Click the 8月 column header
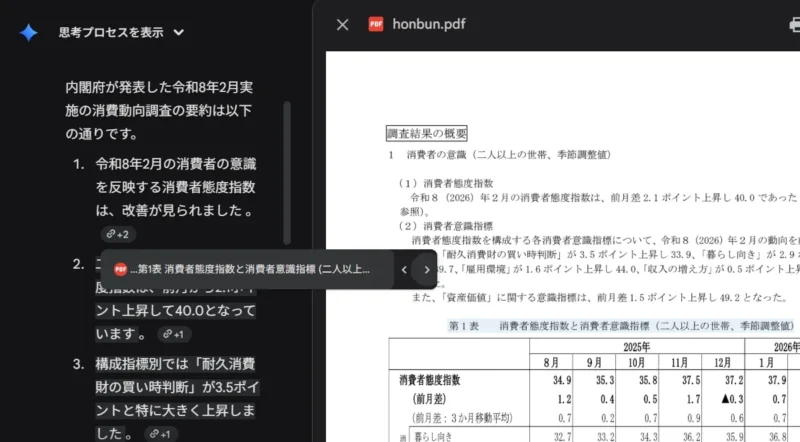The image size is (800, 442). tap(551, 363)
